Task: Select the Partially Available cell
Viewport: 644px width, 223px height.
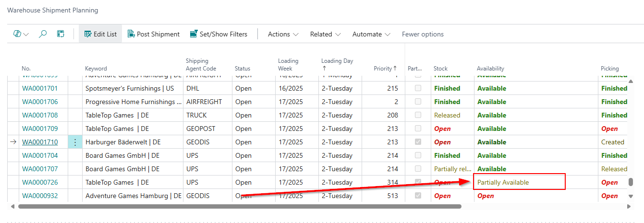Action: [519, 182]
